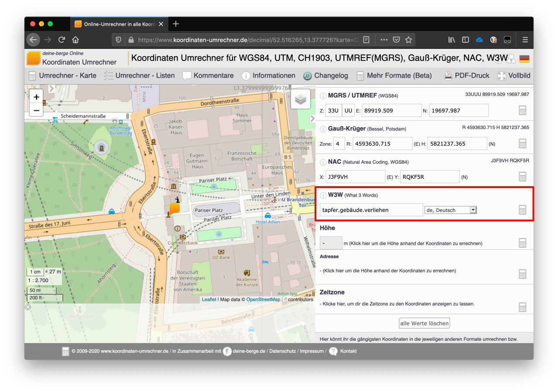The height and width of the screenshot is (392, 558).
Task: Open the Changelog menu item
Action: point(325,75)
